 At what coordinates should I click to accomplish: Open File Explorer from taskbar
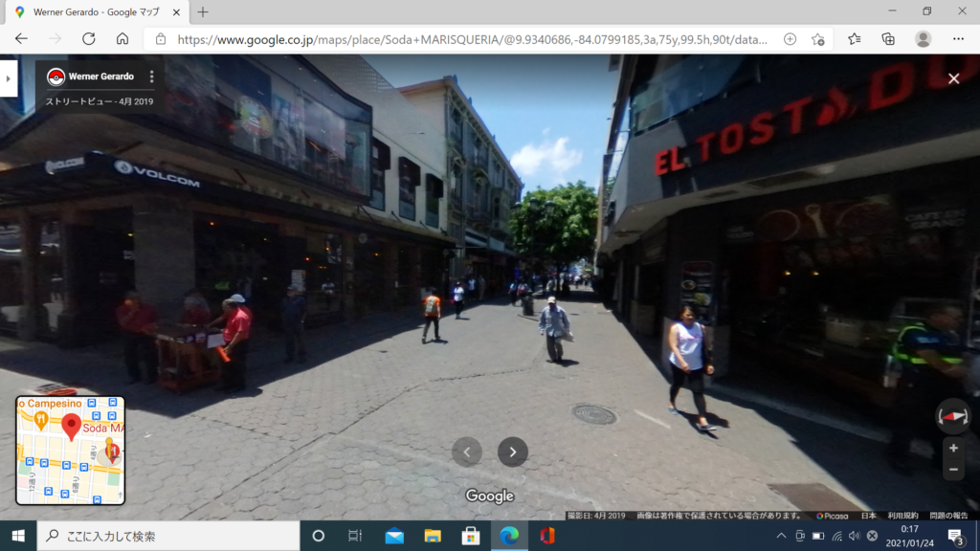point(433,536)
